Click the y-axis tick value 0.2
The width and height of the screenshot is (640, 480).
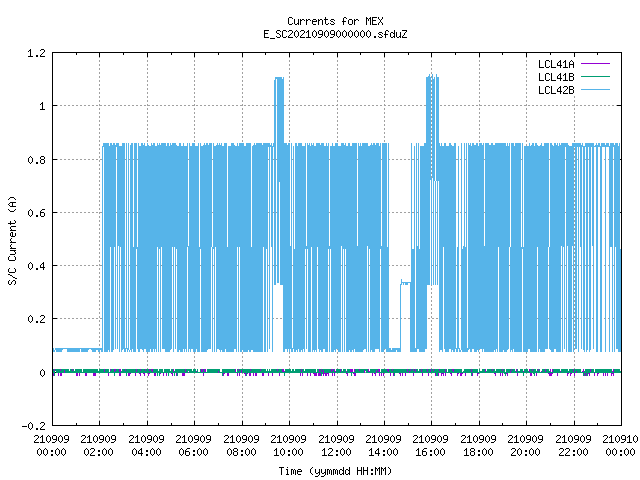click(36, 319)
